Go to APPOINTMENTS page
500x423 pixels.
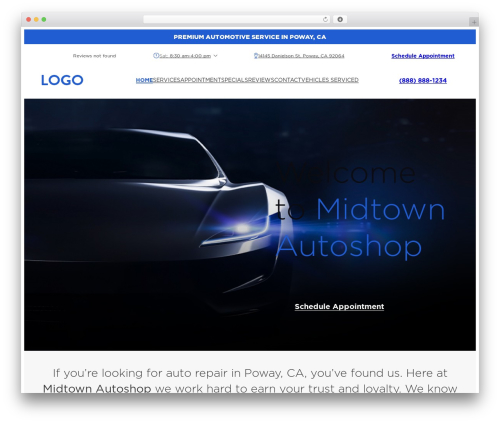201,80
